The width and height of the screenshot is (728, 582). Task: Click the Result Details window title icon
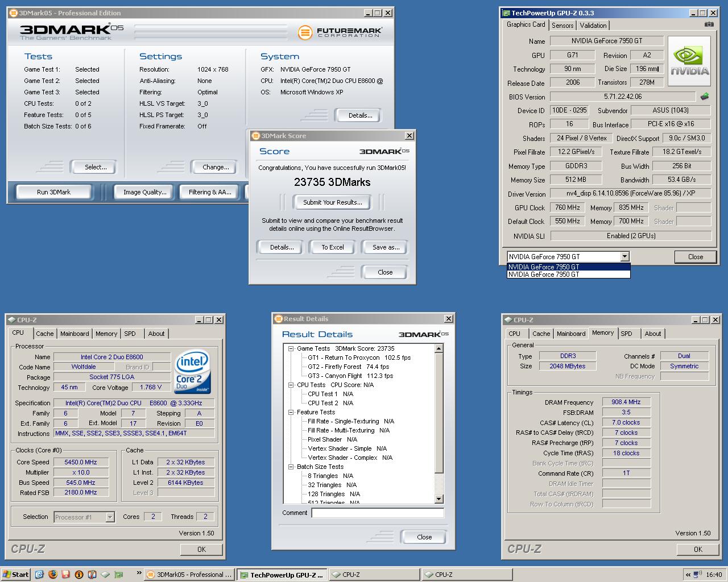pos(279,318)
